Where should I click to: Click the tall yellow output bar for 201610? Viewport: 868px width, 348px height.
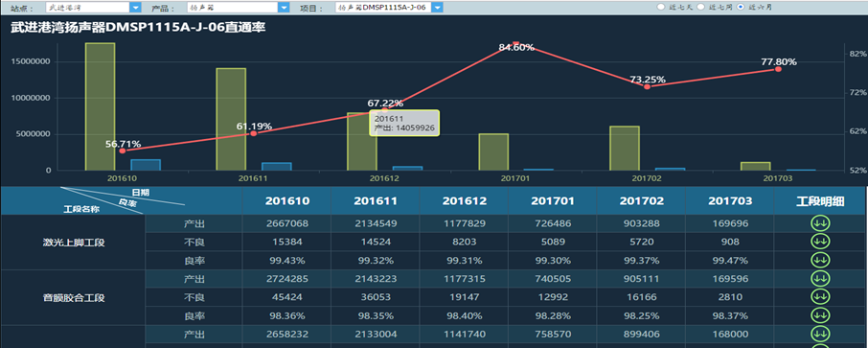pos(101,106)
